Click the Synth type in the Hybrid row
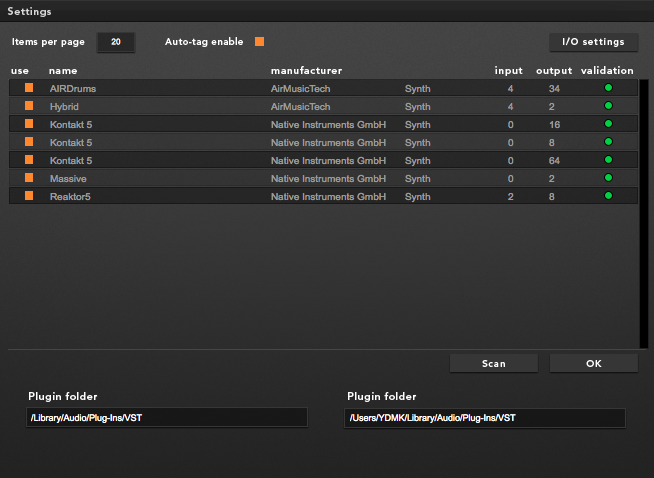Image resolution: width=654 pixels, height=478 pixels. point(418,106)
